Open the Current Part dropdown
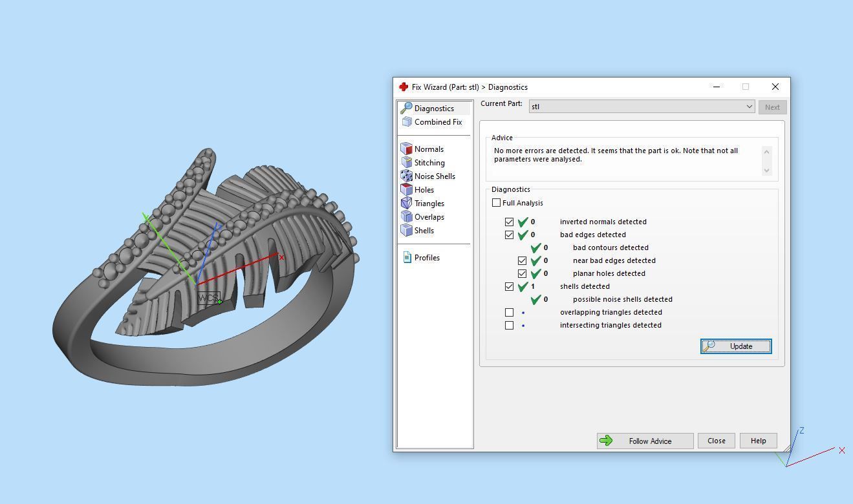 (x=642, y=107)
